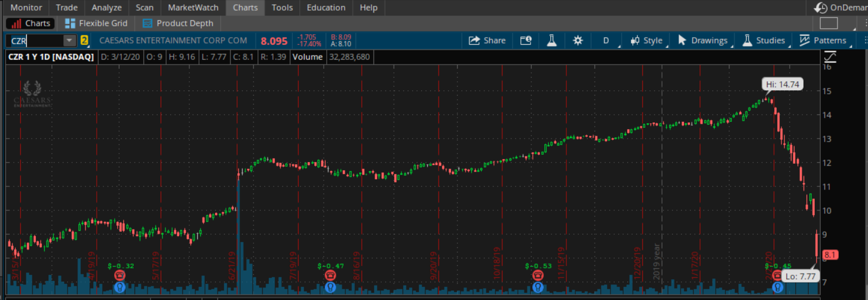Open the Analyze tab

[107, 8]
